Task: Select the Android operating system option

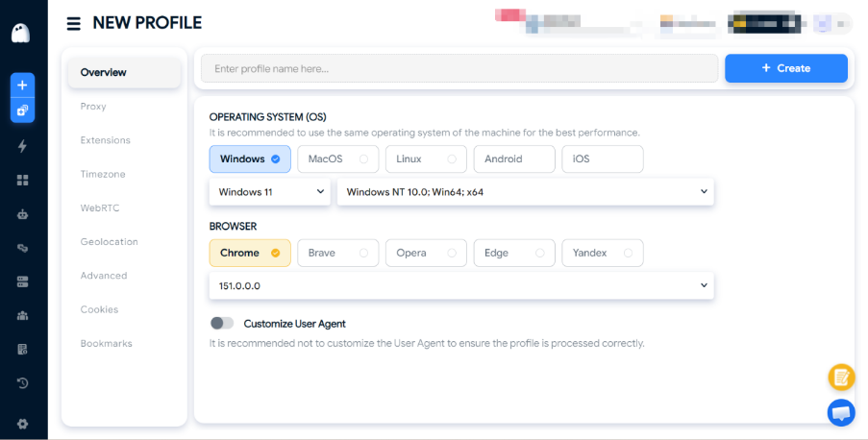Action: (514, 159)
